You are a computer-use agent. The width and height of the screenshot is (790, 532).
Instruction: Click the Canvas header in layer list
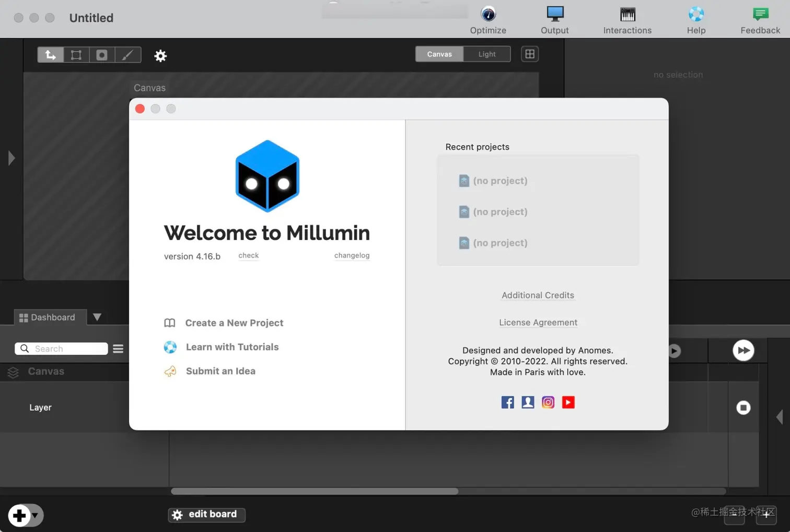46,372
